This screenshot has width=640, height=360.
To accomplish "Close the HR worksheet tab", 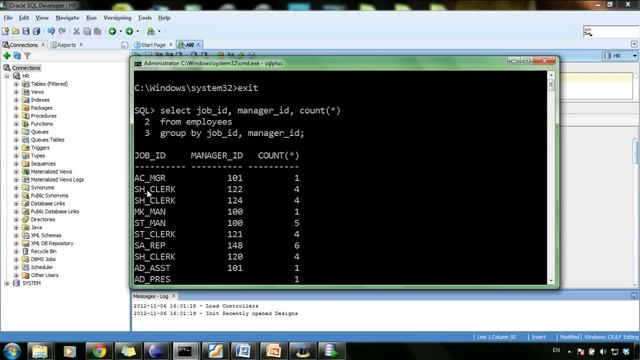I will coord(199,44).
